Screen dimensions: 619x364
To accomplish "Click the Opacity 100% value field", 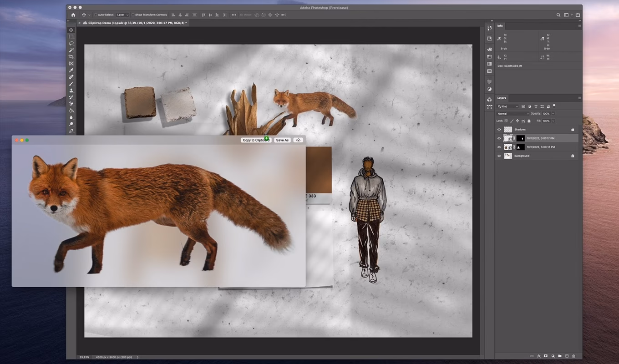I will pos(547,114).
